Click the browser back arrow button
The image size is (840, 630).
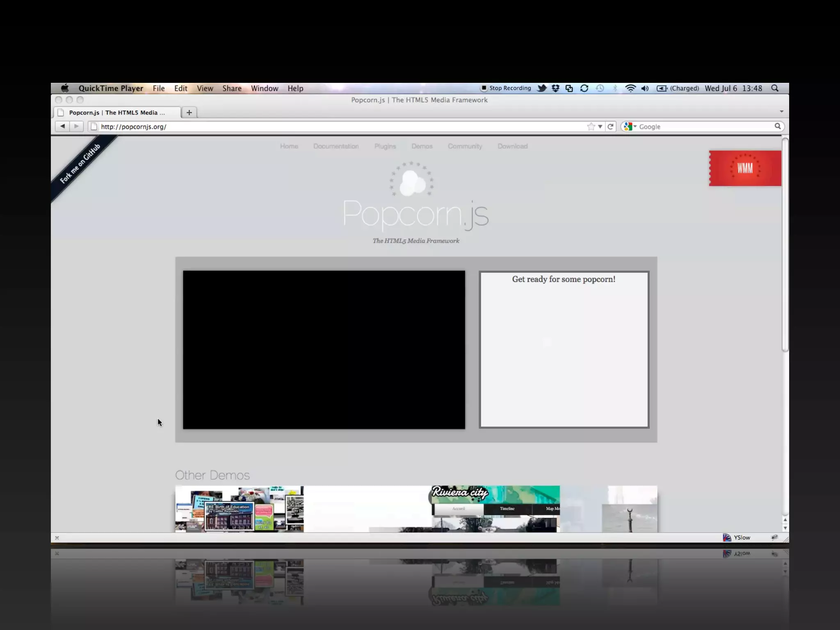coord(62,126)
